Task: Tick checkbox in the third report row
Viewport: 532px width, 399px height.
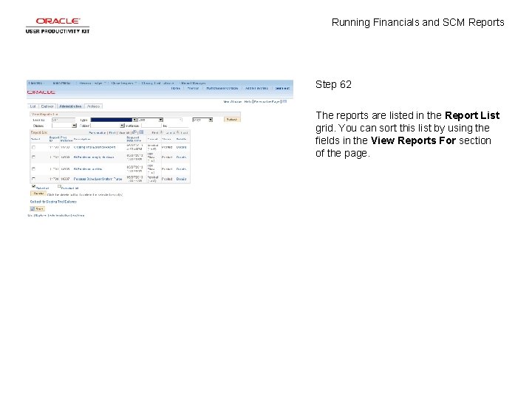Action: pyautogui.click(x=33, y=168)
